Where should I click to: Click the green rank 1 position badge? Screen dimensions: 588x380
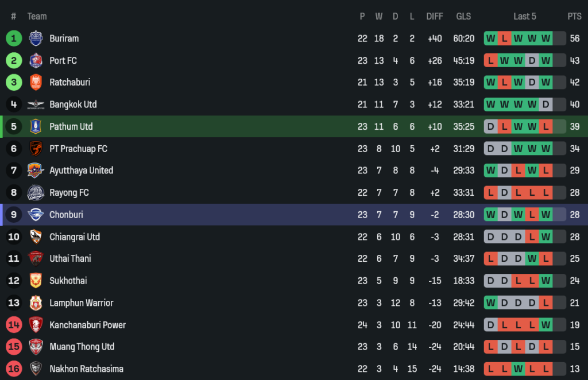(14, 38)
